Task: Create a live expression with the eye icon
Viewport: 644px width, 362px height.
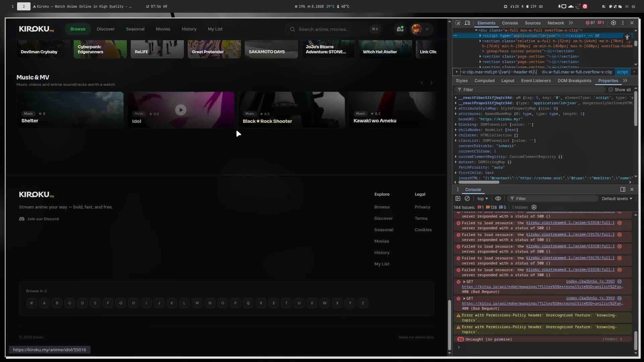Action: click(x=498, y=198)
